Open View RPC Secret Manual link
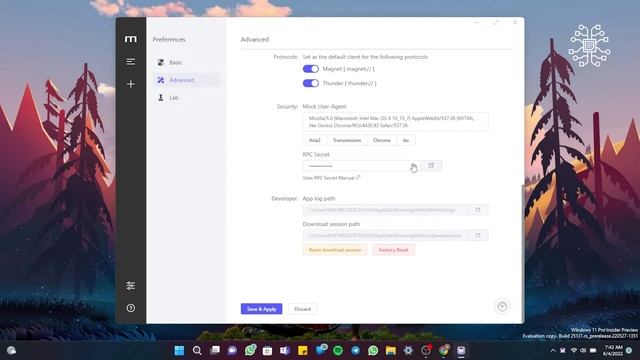 (x=331, y=178)
